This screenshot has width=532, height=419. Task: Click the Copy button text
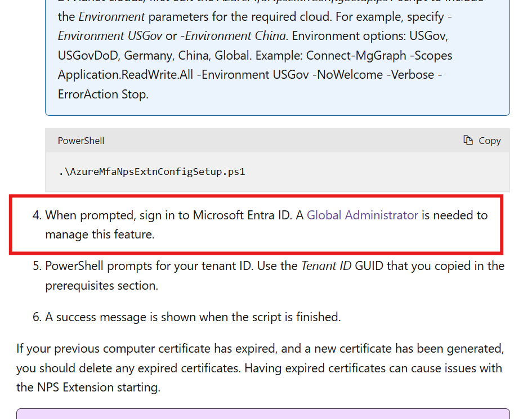point(489,141)
